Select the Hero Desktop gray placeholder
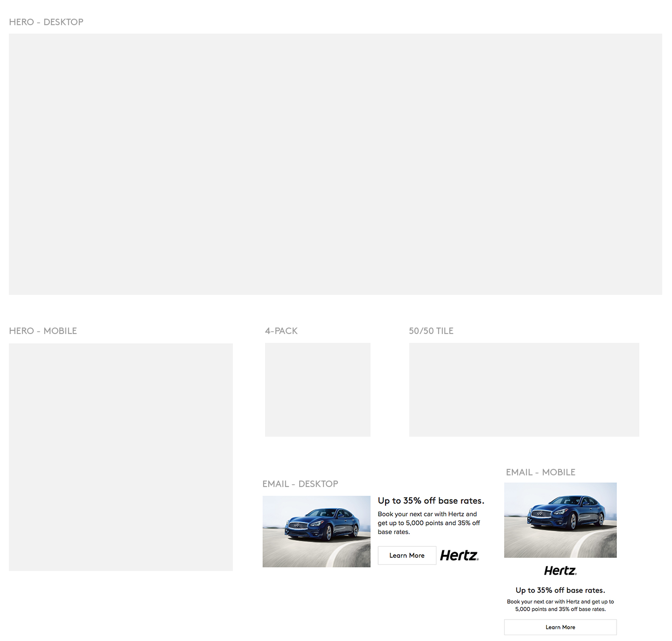Viewport: 672px width, 641px height. coord(335,164)
